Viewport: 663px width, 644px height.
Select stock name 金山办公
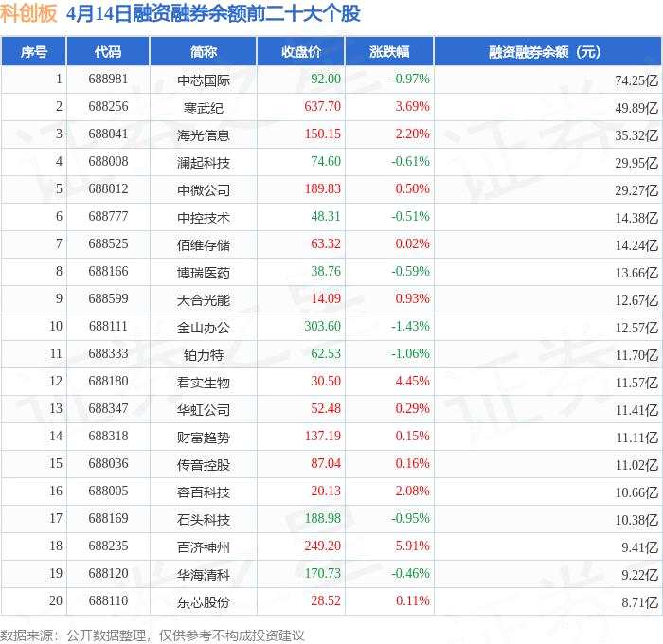tap(204, 328)
